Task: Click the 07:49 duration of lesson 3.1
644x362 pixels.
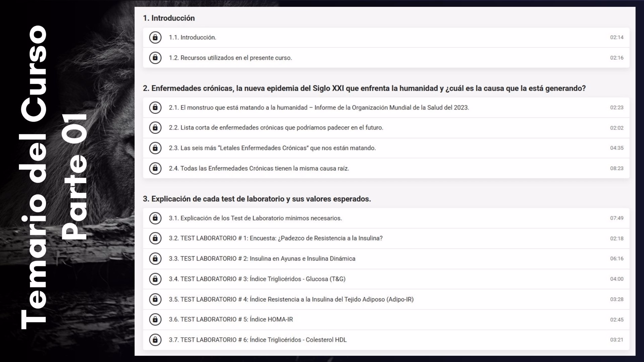Action: coord(617,218)
